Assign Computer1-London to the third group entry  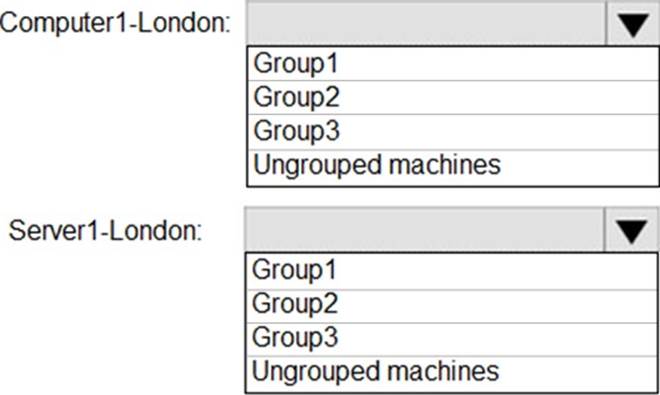point(453,131)
